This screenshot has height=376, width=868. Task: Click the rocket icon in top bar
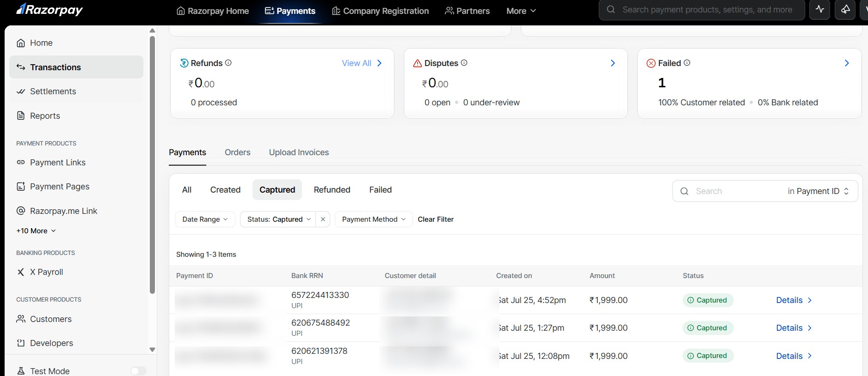click(x=845, y=9)
